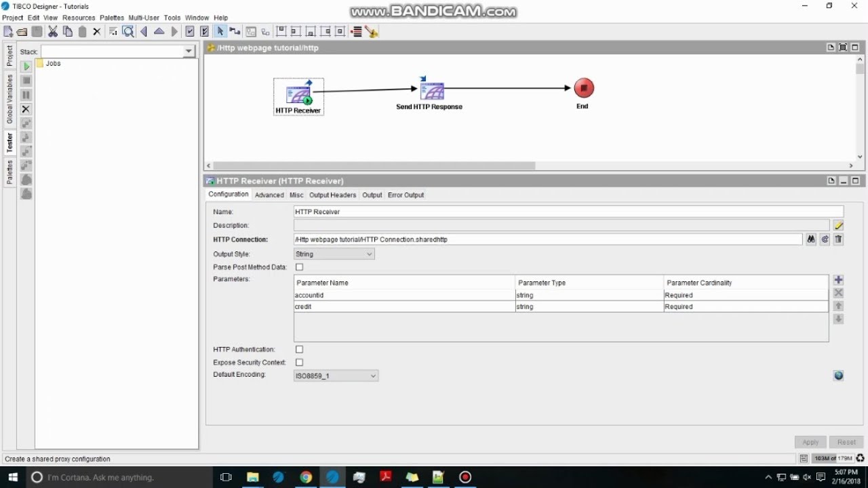Image resolution: width=868 pixels, height=488 pixels.
Task: Click the Cut scissors toolbar icon
Action: [52, 31]
